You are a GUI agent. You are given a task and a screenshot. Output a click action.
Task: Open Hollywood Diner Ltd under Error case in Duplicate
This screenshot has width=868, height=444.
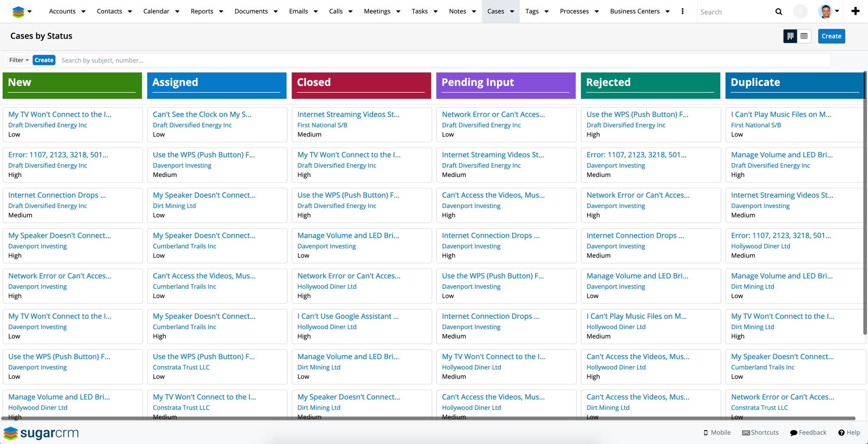(760, 246)
